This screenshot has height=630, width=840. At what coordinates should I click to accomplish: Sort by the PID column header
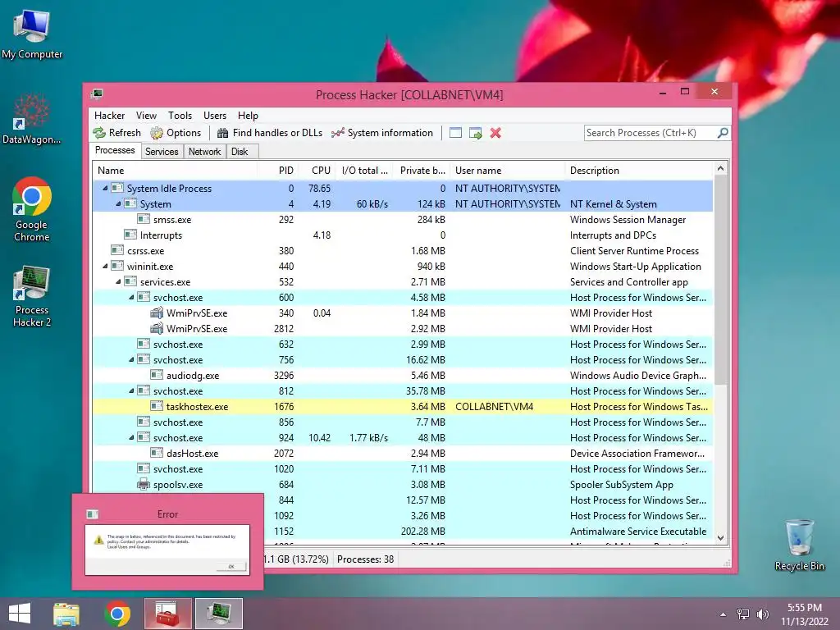277,171
